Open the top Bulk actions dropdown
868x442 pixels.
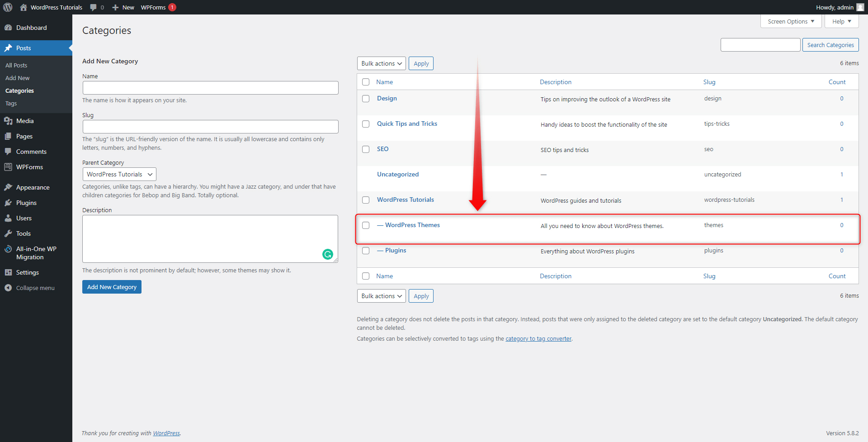tap(381, 63)
